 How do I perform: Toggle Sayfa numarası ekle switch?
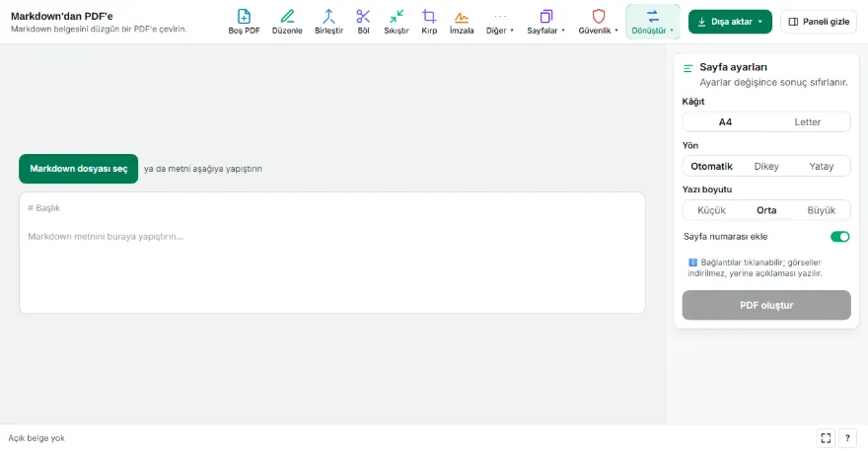pos(839,237)
